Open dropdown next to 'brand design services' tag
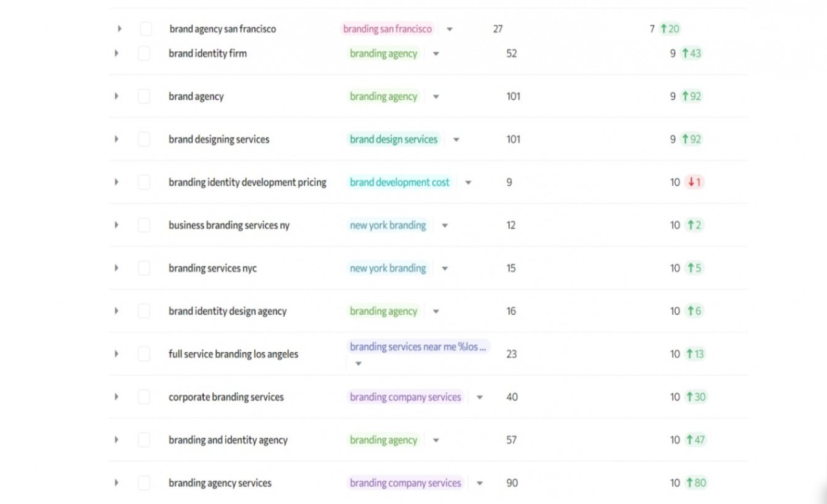 [456, 140]
